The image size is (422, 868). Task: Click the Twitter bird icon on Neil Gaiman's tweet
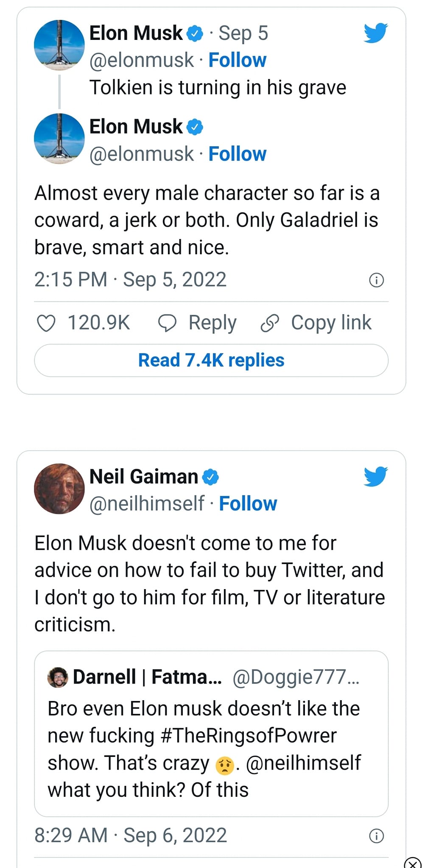[376, 476]
